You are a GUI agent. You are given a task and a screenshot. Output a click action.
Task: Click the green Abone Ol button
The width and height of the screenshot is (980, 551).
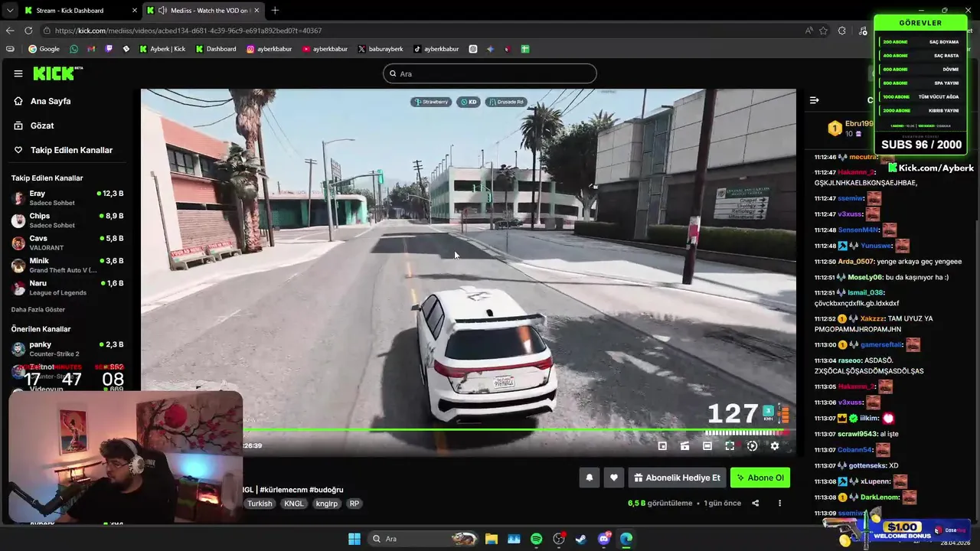pyautogui.click(x=760, y=478)
